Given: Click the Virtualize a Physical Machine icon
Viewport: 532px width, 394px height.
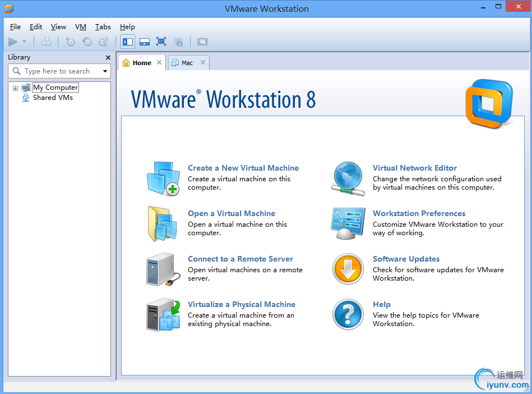Looking at the screenshot, I should (x=163, y=314).
